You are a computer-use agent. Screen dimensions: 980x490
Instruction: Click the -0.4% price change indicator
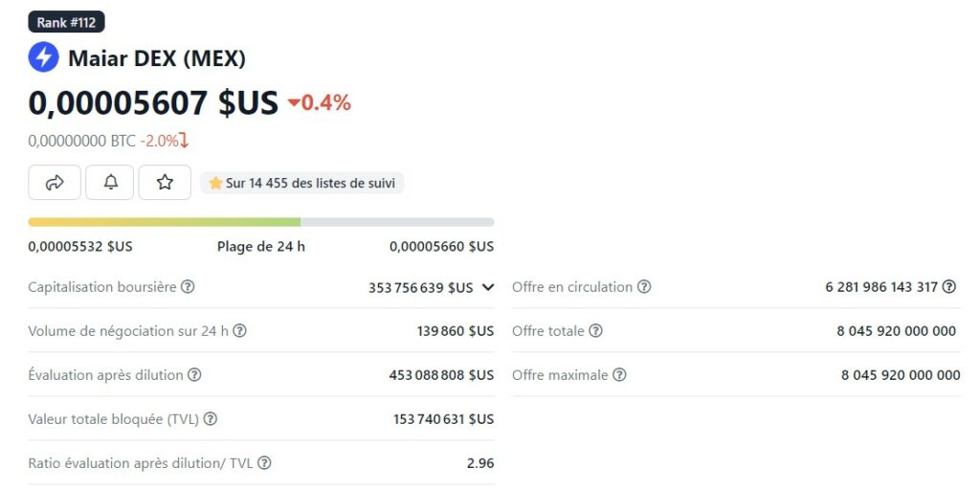[320, 102]
